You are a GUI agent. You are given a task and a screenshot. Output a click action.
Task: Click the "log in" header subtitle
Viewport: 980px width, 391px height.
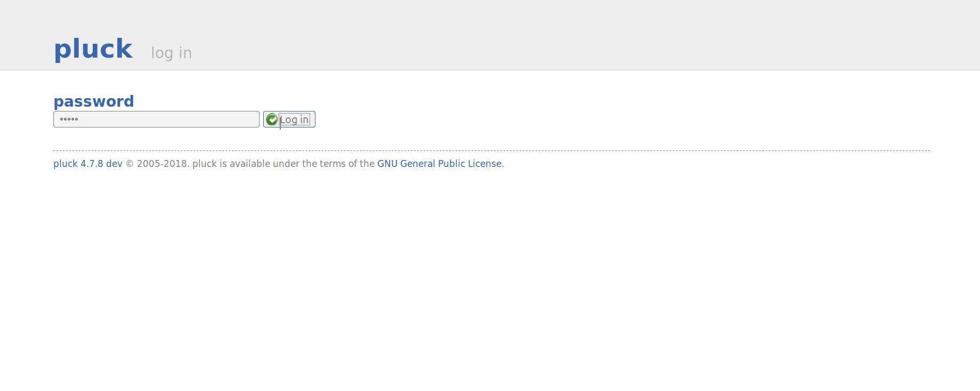[x=171, y=53]
